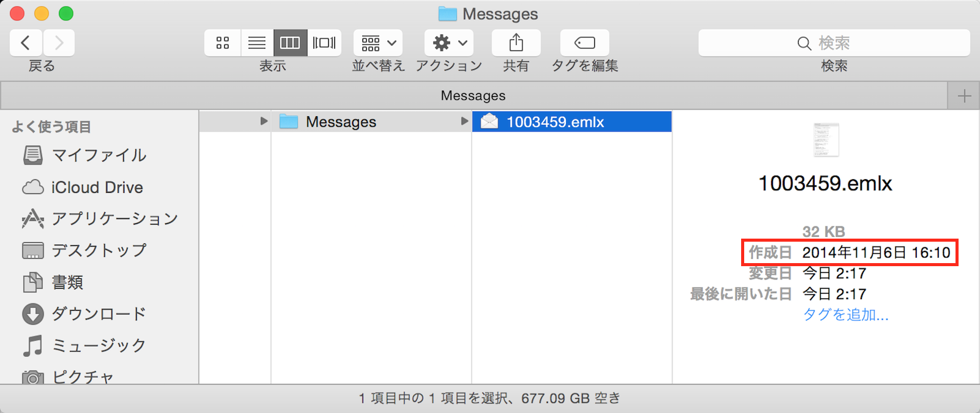Open the アクション gear menu
The image size is (980, 413).
click(449, 43)
